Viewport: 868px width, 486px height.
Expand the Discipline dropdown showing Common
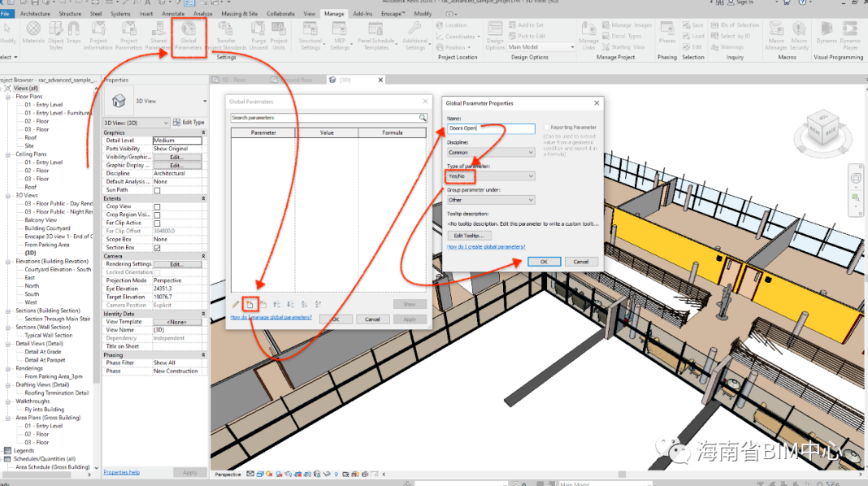coord(491,152)
